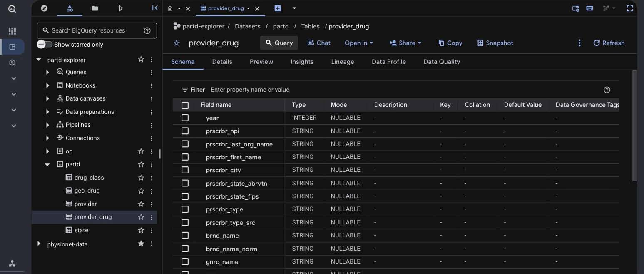
Task: Check the prscrbr_npi field checkbox
Action: [x=185, y=131]
